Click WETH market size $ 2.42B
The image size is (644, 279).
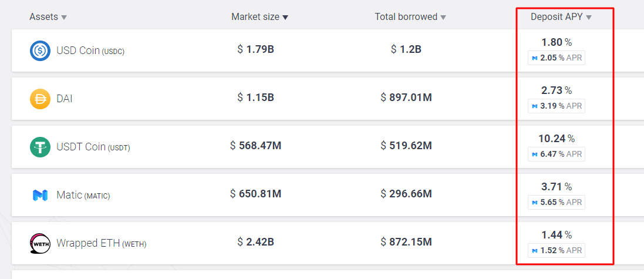click(x=255, y=241)
